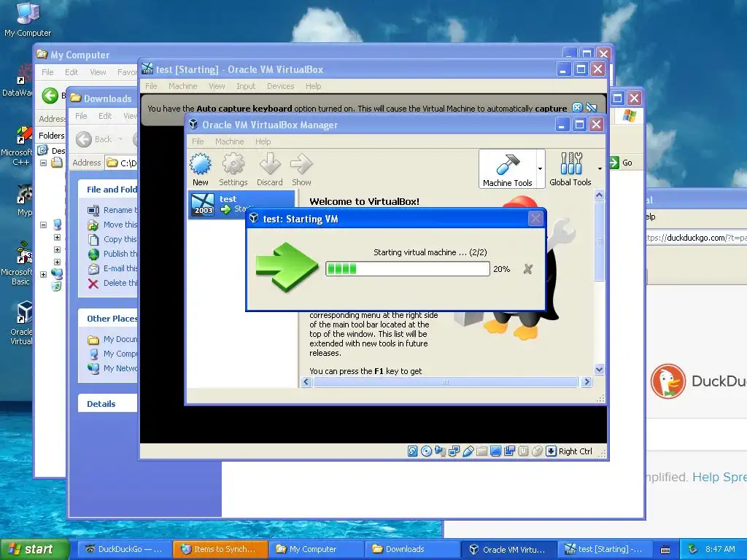Screen dimensions: 747x560
Task: Click horizontal scrollbar in VirtualBox welcome pane
Action: [x=446, y=382]
